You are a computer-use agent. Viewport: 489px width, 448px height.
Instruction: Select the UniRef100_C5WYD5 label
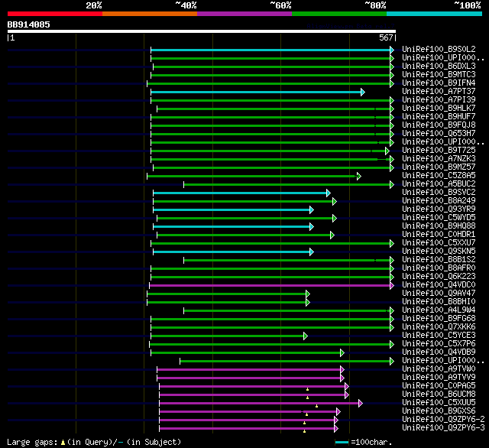pos(439,218)
